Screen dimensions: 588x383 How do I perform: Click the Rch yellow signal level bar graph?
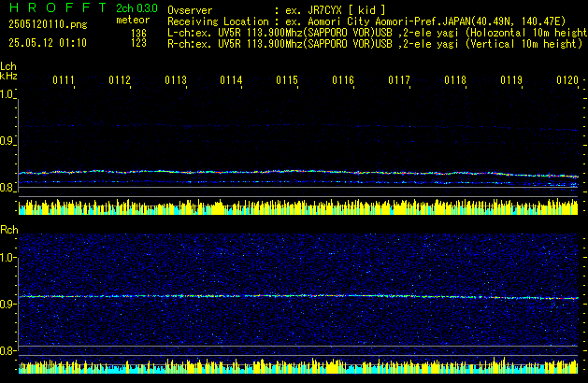tap(298, 366)
